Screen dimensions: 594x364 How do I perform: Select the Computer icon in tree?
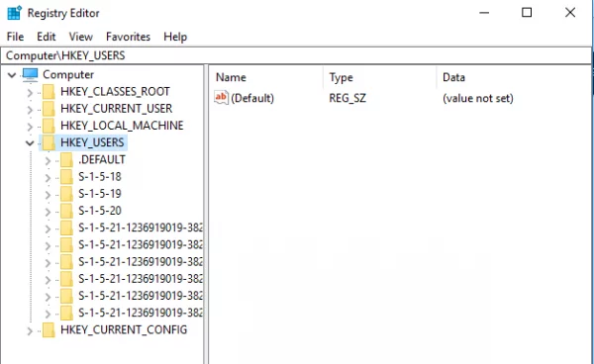[30, 74]
